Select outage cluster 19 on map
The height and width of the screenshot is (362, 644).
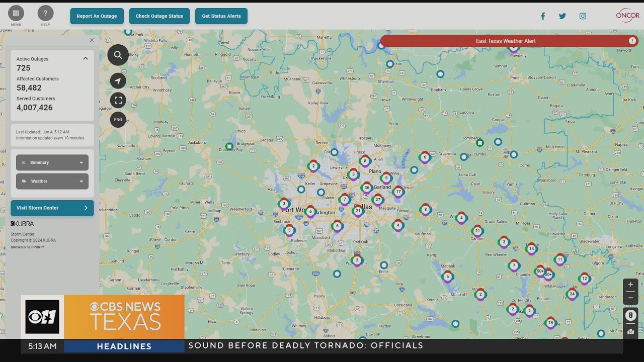pyautogui.click(x=550, y=323)
